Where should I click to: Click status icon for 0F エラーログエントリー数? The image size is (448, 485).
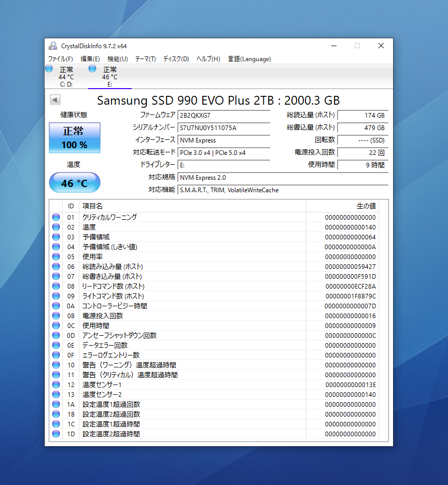tap(56, 355)
